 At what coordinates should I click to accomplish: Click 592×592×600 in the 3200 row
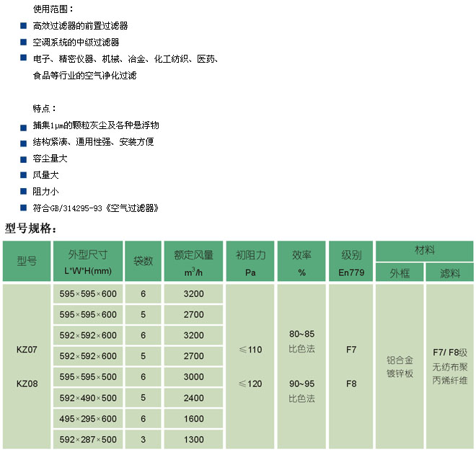pos(88,335)
